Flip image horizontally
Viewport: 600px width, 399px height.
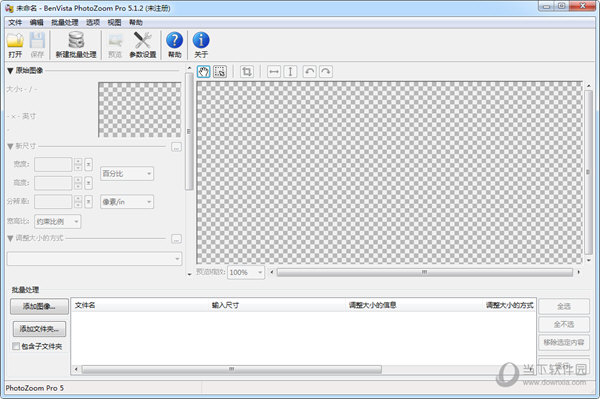tap(274, 72)
